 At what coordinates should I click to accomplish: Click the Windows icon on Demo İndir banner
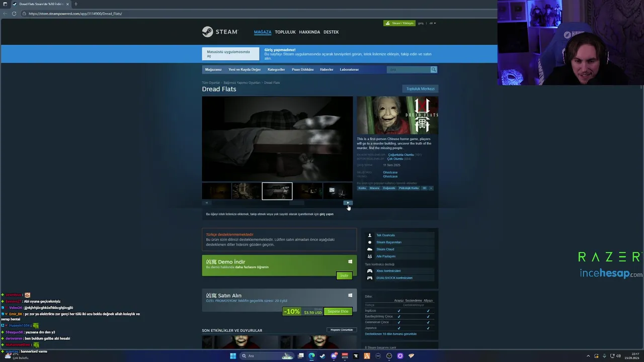(x=350, y=261)
